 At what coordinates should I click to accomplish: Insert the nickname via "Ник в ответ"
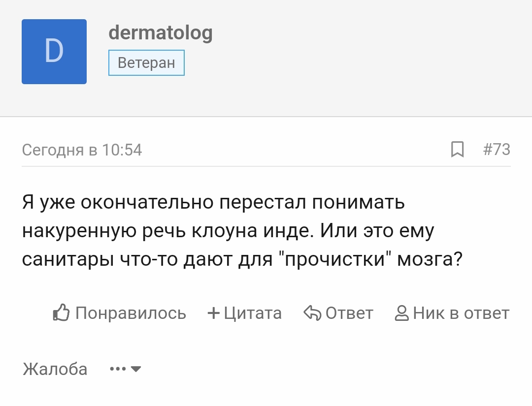[x=461, y=312]
